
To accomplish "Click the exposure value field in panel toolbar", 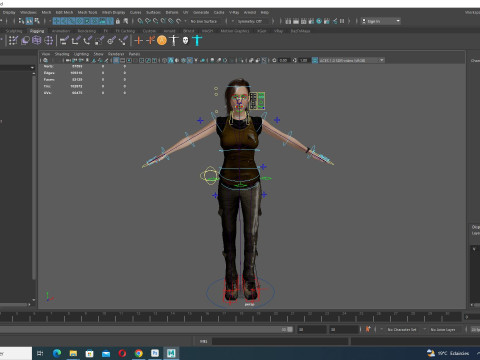I will 283,60.
